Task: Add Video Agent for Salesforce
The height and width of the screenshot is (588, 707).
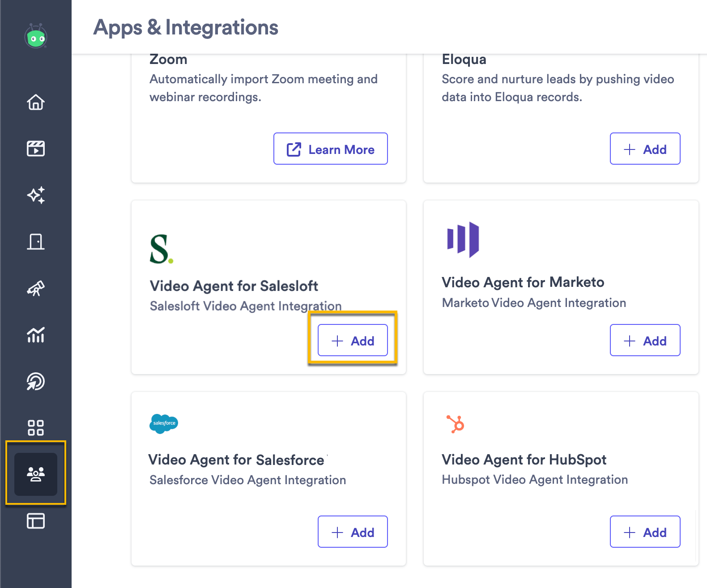Action: [353, 532]
